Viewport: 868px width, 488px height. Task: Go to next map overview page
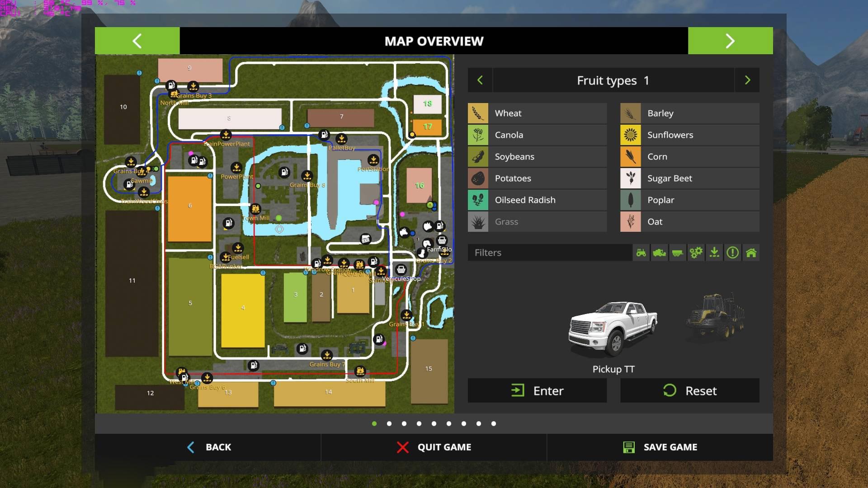pyautogui.click(x=730, y=41)
